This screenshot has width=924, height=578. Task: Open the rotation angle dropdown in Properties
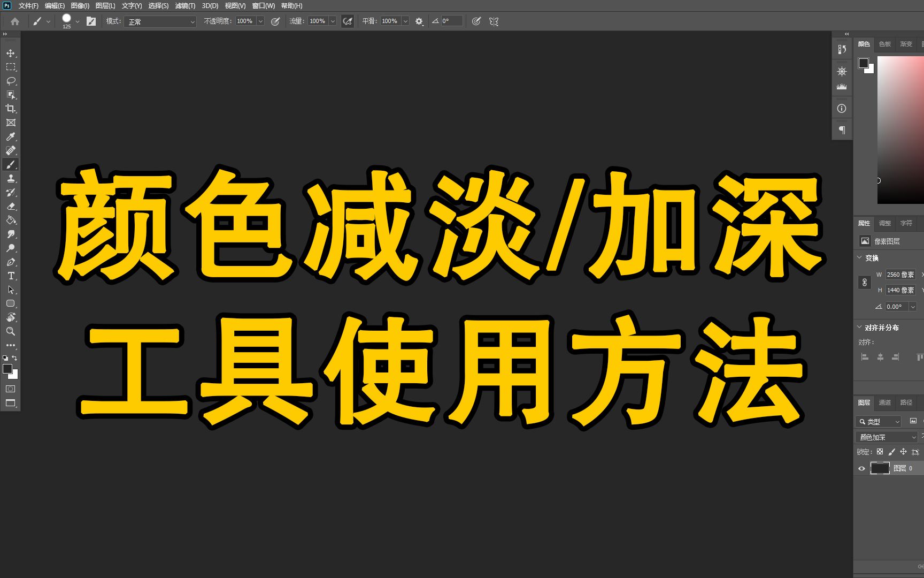pos(913,307)
